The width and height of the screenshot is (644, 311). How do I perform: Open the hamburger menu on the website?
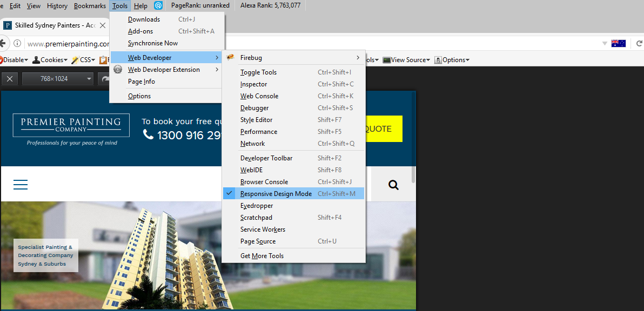21,185
